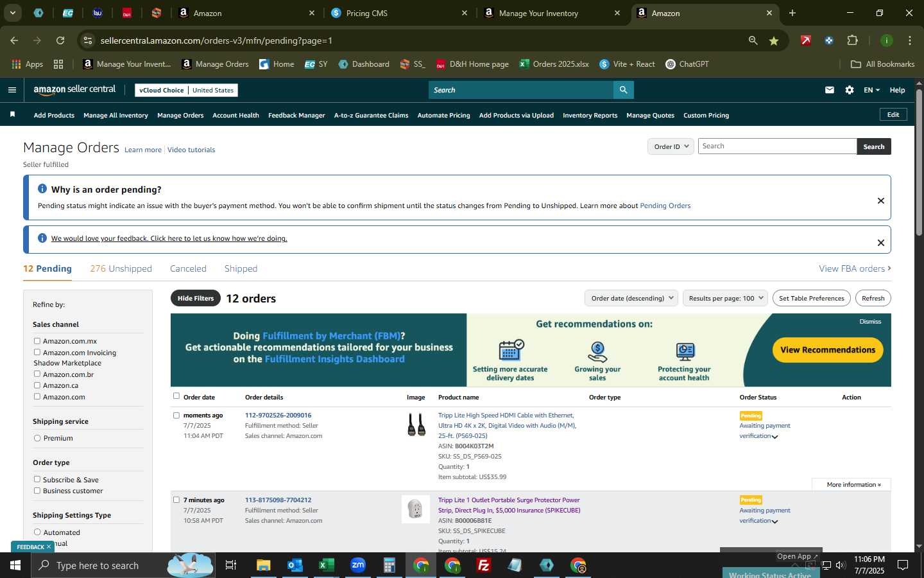Click the magnifier search button in header
Viewport: 924px width, 578px height.
[x=623, y=90]
